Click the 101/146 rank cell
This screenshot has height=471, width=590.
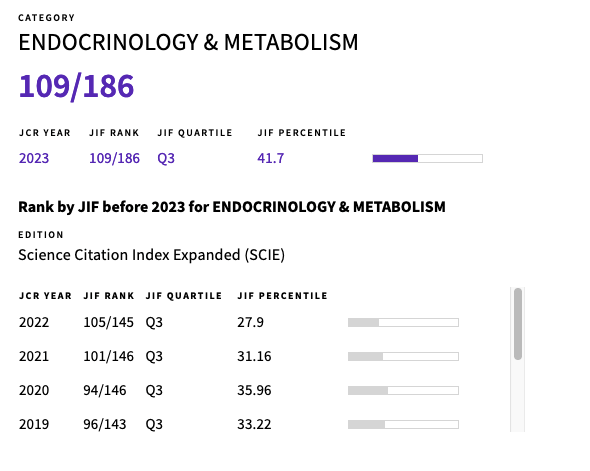pyautogui.click(x=108, y=356)
